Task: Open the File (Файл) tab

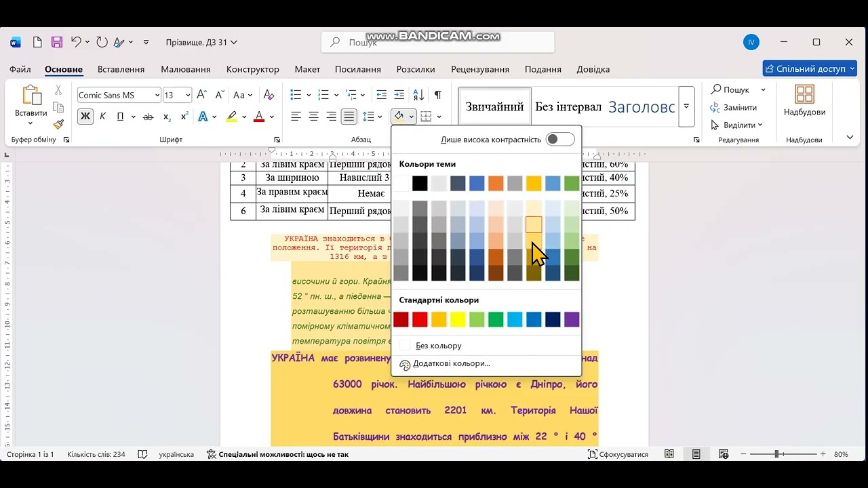Action: coord(20,69)
